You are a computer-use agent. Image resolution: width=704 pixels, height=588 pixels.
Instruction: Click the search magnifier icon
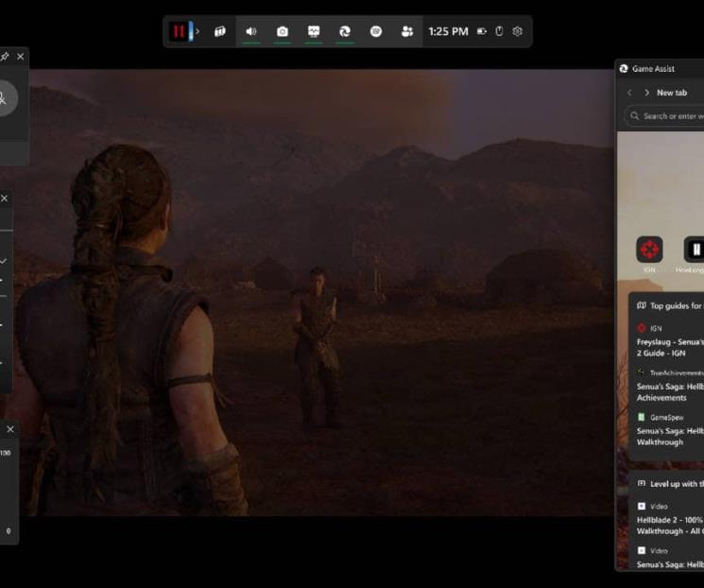pyautogui.click(x=634, y=116)
